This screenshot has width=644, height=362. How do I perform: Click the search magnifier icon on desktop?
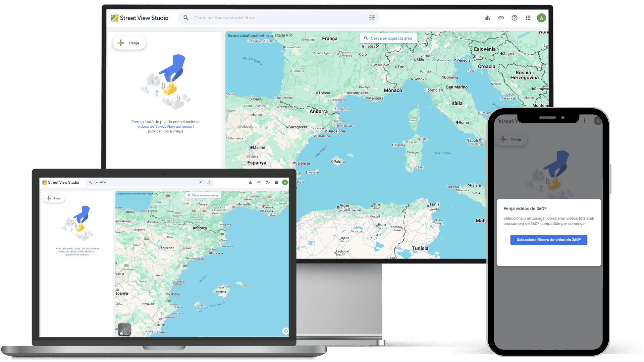click(186, 17)
